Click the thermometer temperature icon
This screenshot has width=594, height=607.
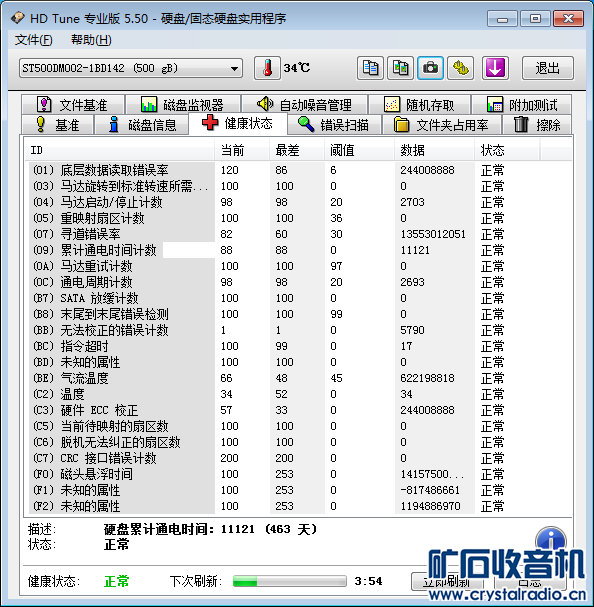267,68
